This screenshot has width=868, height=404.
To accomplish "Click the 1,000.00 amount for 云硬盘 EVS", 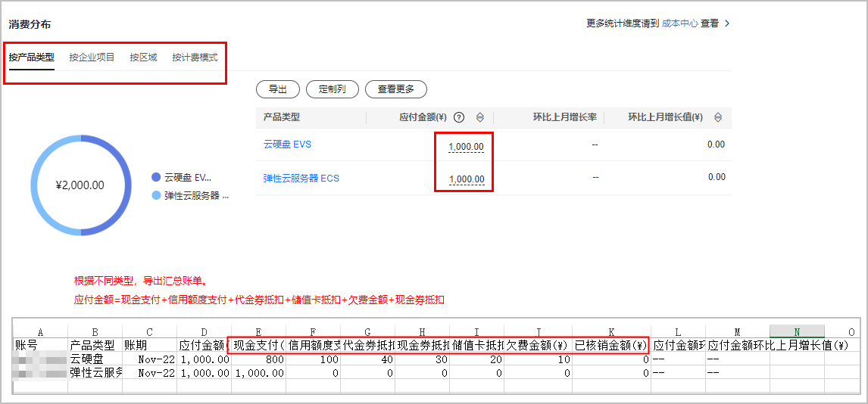I will tap(466, 146).
